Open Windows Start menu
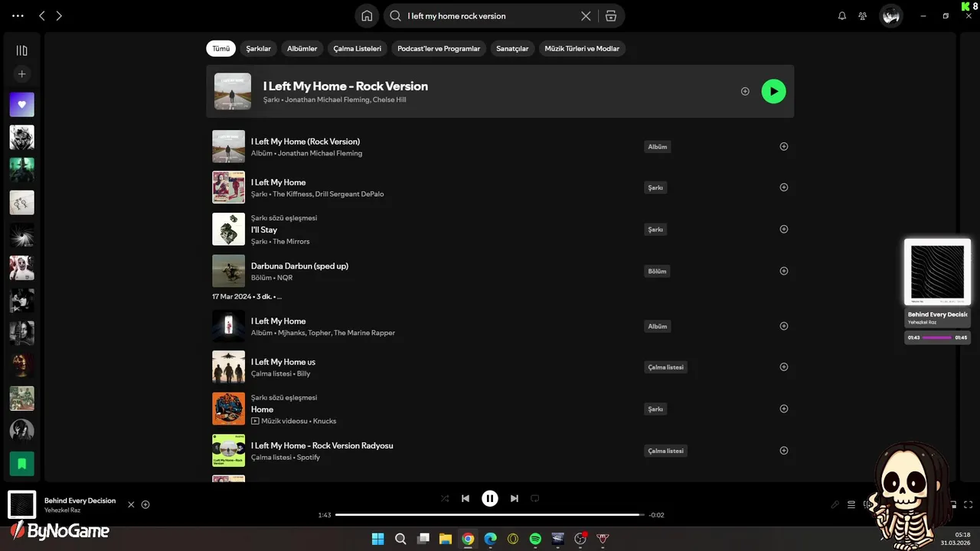The width and height of the screenshot is (980, 551). click(377, 539)
